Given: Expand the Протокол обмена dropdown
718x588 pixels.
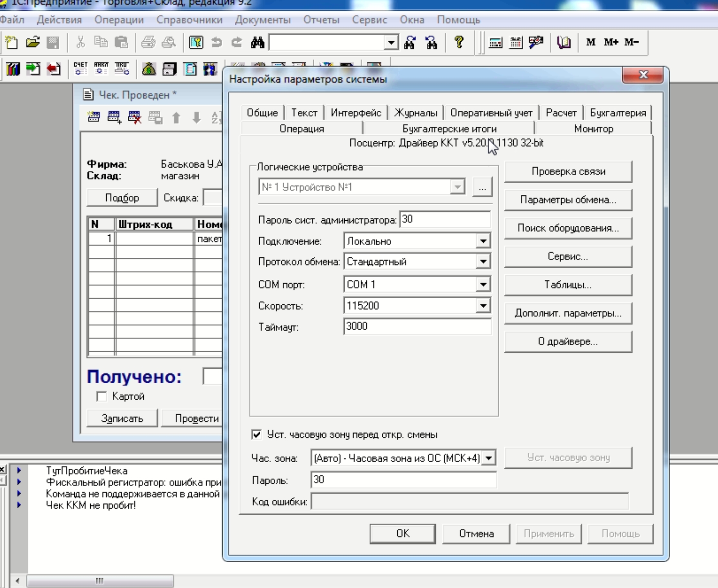Looking at the screenshot, I should point(483,262).
